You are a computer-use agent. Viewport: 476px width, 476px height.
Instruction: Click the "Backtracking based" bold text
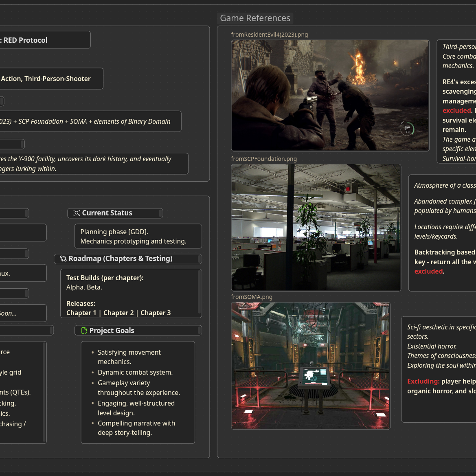[x=445, y=252]
